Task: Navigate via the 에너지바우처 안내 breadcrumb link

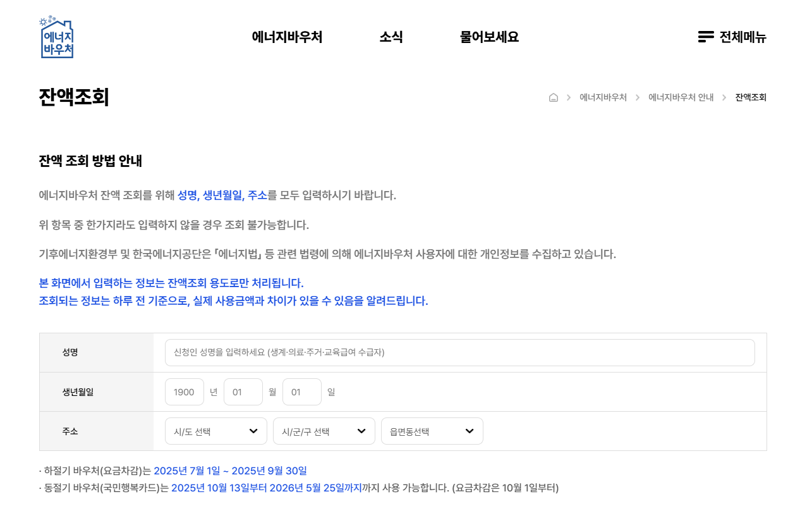Action: click(681, 97)
